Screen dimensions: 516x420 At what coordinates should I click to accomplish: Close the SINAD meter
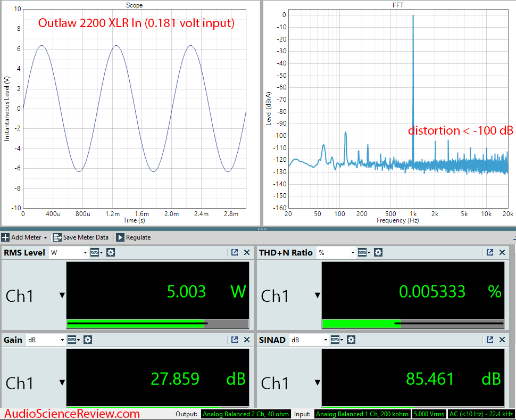click(502, 340)
